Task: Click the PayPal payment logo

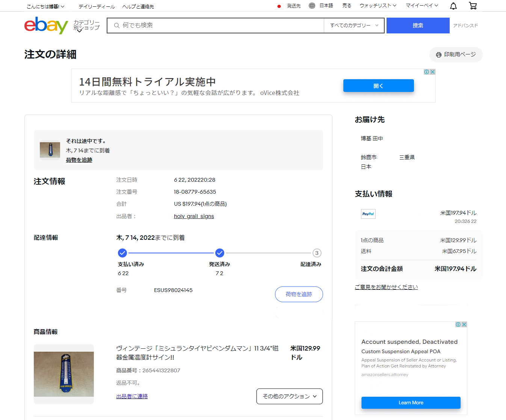Action: tap(368, 214)
